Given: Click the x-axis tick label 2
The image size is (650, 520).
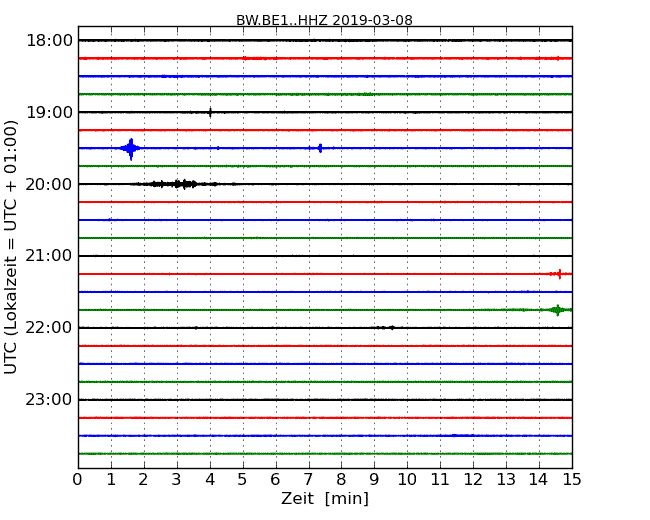Looking at the screenshot, I should 143,479.
